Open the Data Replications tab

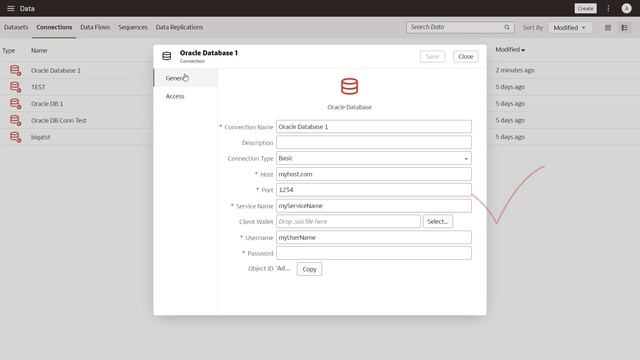(x=179, y=27)
